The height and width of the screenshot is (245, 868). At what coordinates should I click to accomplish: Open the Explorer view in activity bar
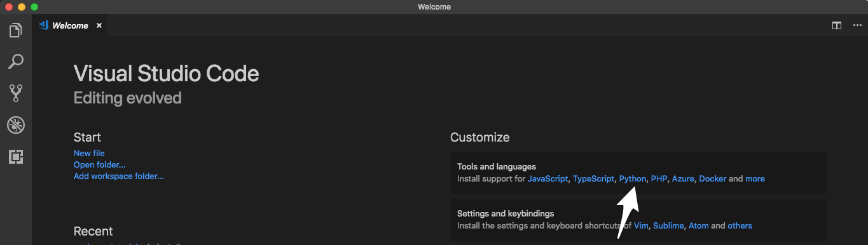(x=16, y=30)
